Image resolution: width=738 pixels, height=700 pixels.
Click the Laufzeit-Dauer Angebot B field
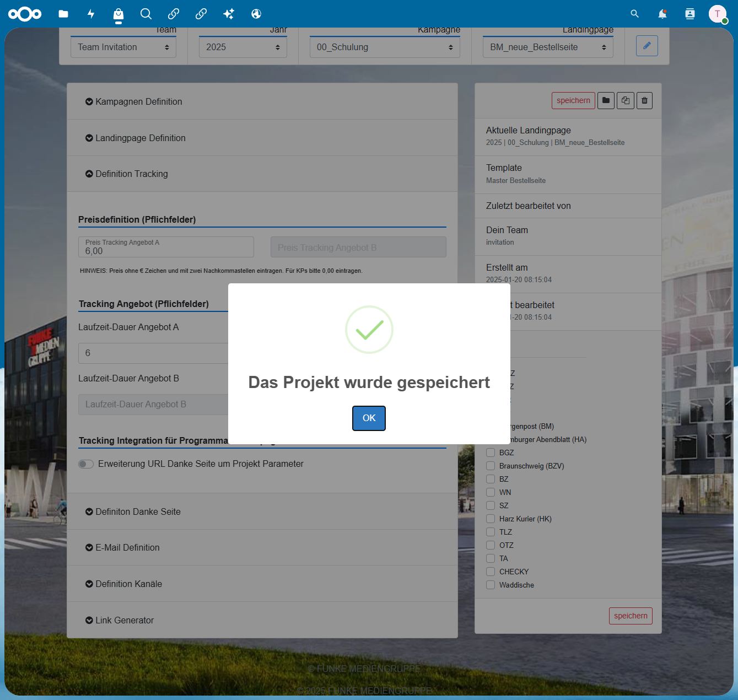click(x=153, y=405)
